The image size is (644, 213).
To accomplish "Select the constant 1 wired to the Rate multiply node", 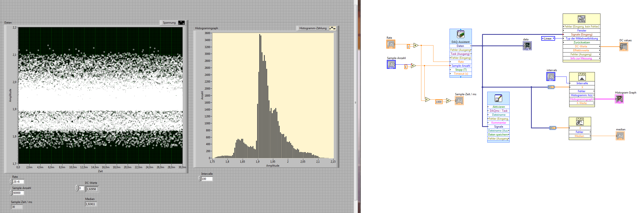I will point(408,47).
